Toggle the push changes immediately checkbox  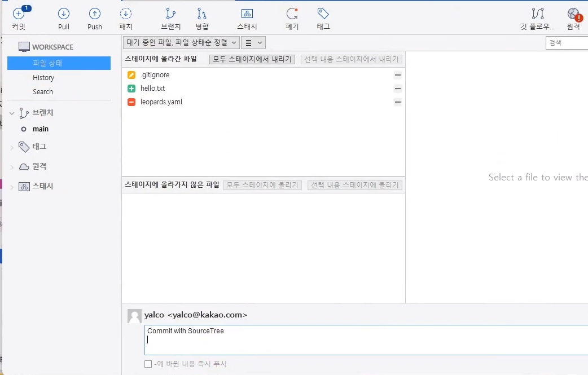point(148,364)
